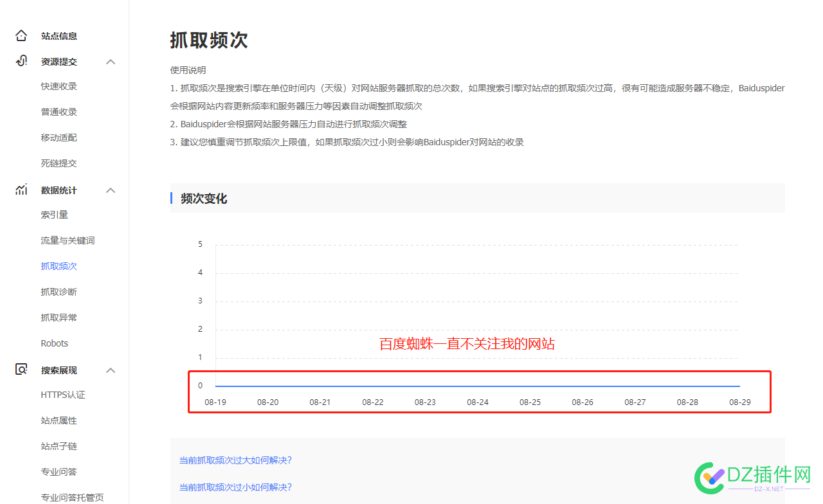Click the 频次变化 section heading
Screen dimensions: 823x504
pyautogui.click(x=204, y=199)
